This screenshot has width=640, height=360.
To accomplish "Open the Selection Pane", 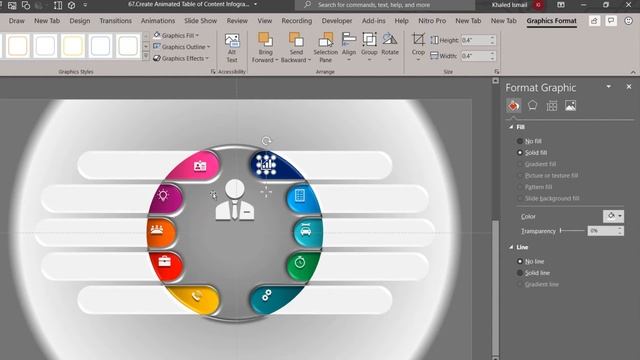I will point(325,48).
